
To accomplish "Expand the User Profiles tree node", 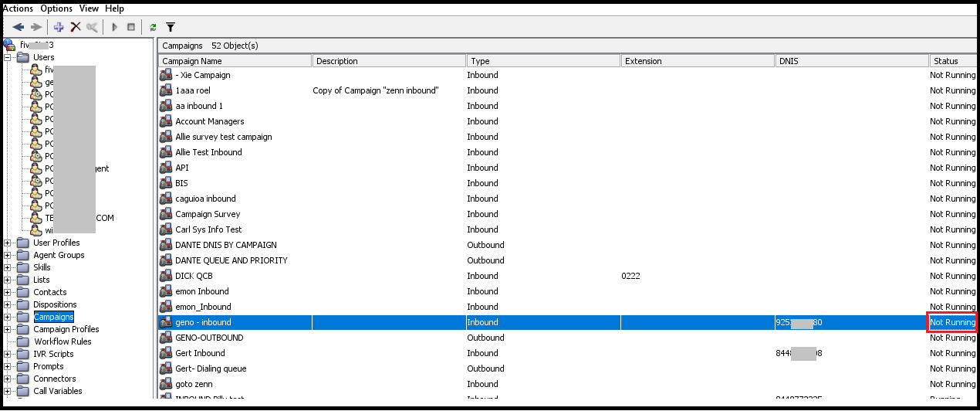I will 8,243.
